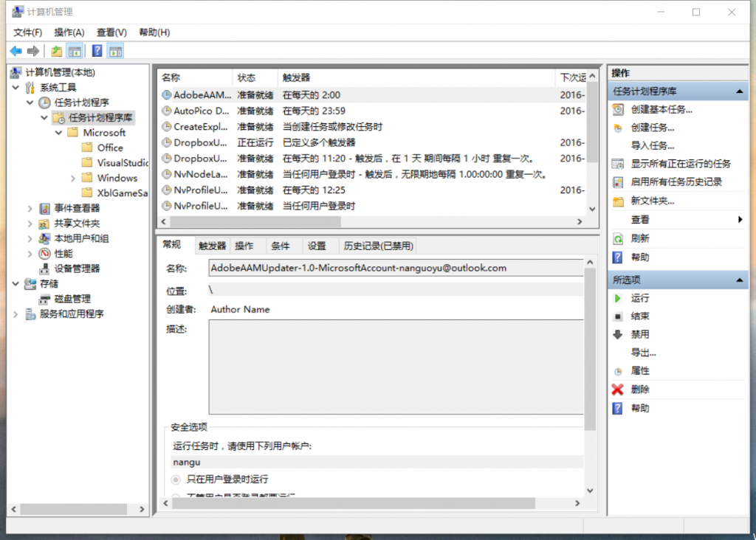
Task: Click 'show all running tasks' action
Action: 681,164
